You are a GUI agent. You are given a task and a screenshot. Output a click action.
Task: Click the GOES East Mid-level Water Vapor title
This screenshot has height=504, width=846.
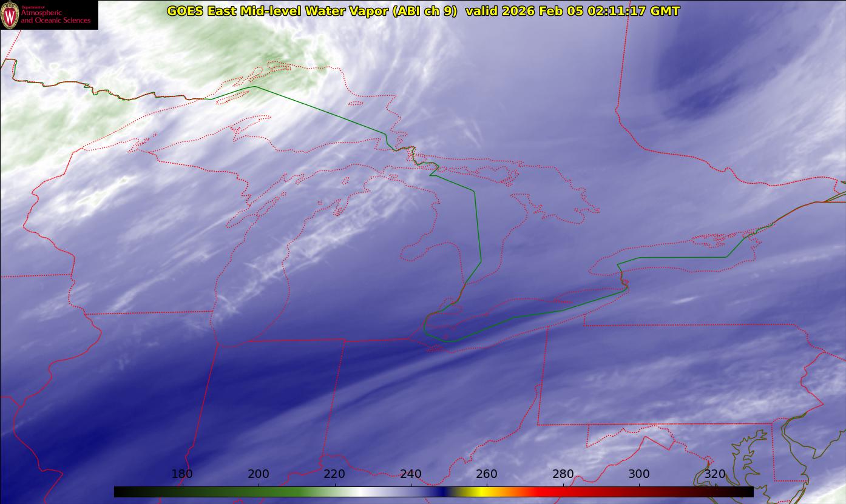(311, 11)
